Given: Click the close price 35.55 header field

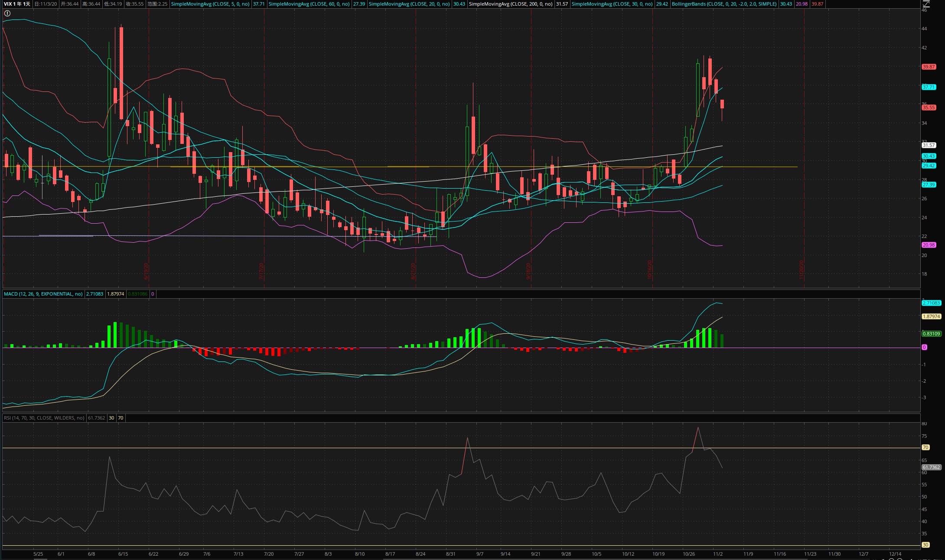Looking at the screenshot, I should point(134,4).
